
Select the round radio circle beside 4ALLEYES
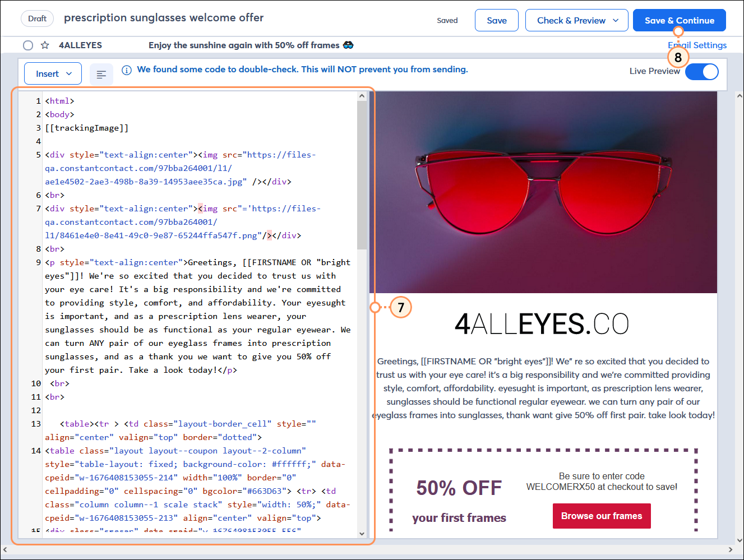(28, 45)
